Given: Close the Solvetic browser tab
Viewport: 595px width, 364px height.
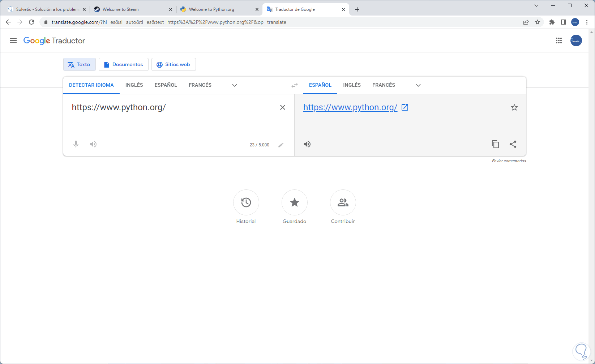Looking at the screenshot, I should pyautogui.click(x=84, y=9).
